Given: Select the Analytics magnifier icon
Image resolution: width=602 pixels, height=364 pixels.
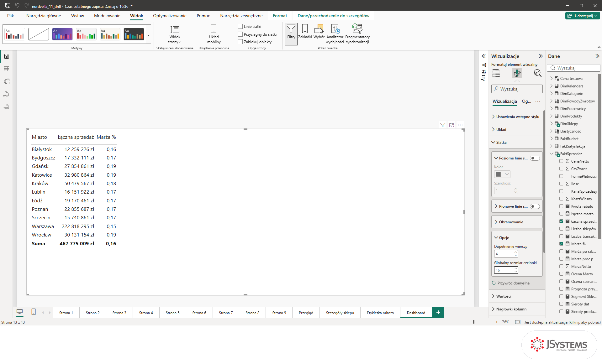Looking at the screenshot, I should [537, 73].
